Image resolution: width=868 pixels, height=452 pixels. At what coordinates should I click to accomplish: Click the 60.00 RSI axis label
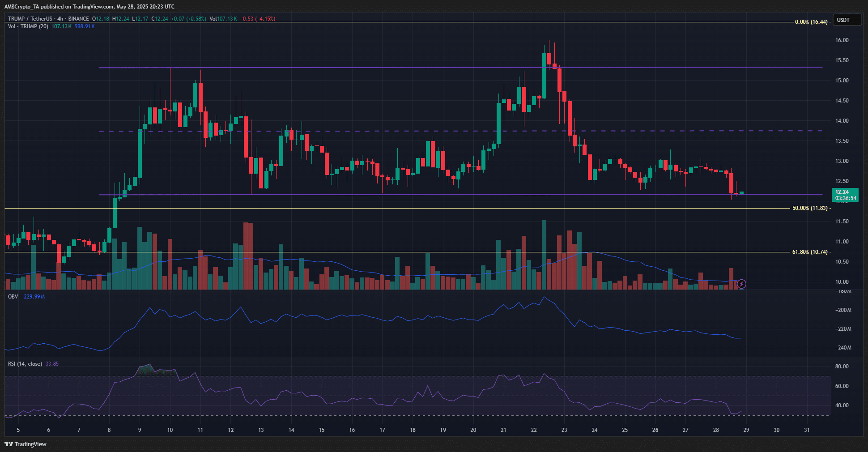pyautogui.click(x=842, y=386)
